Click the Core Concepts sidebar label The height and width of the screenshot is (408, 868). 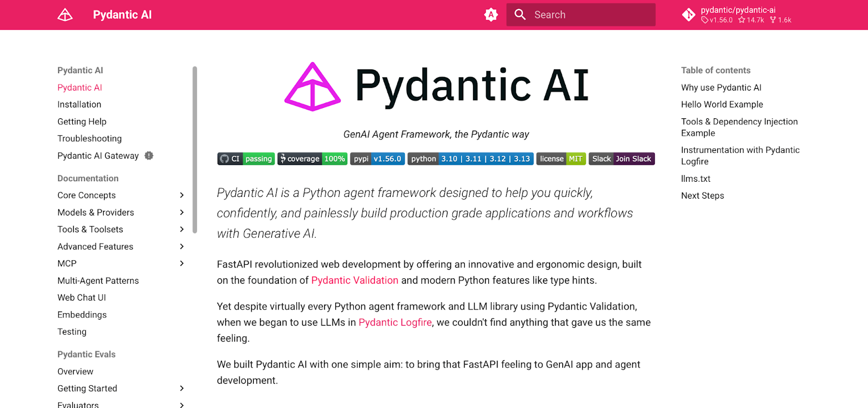click(87, 195)
